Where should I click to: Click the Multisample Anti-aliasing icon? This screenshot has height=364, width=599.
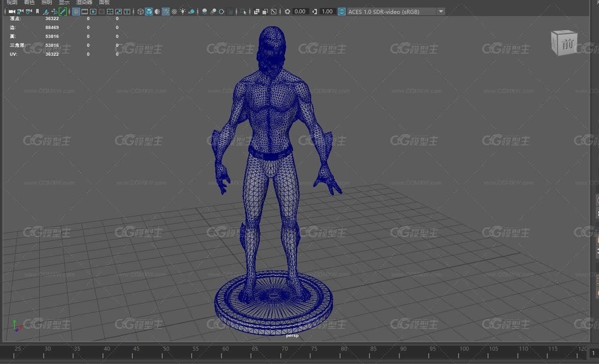pyautogui.click(x=222, y=12)
